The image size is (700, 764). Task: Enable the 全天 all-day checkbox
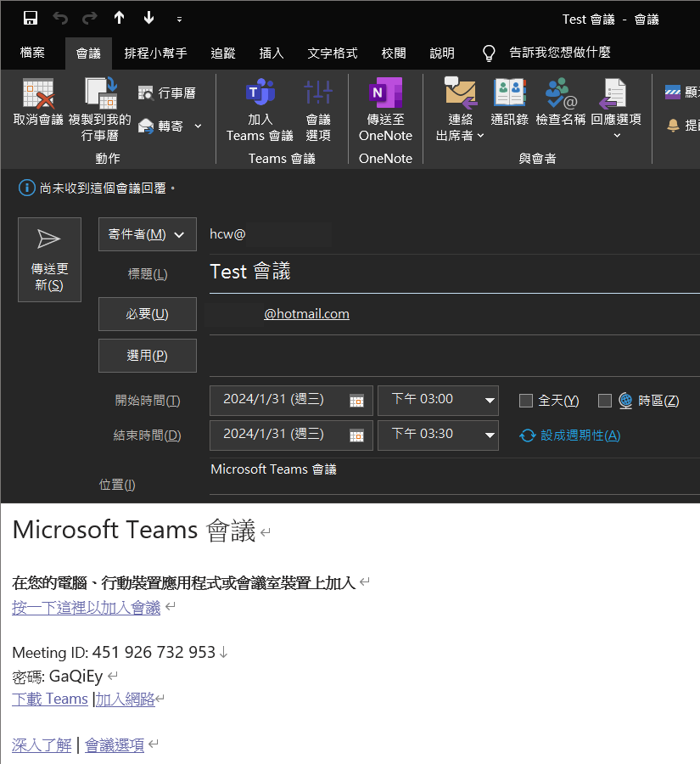tap(525, 401)
